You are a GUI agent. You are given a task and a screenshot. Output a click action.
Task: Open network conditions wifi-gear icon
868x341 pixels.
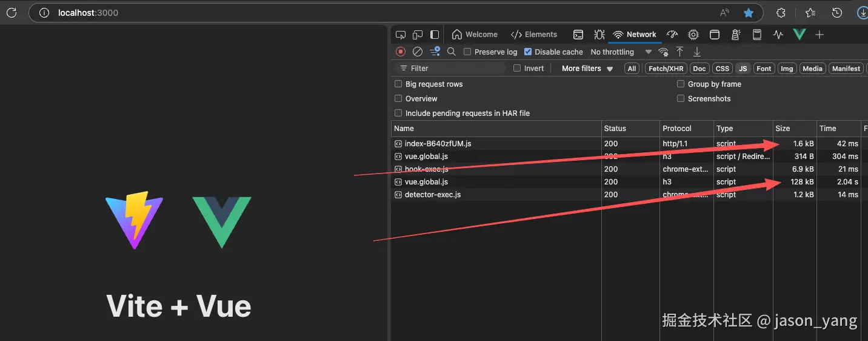click(664, 52)
